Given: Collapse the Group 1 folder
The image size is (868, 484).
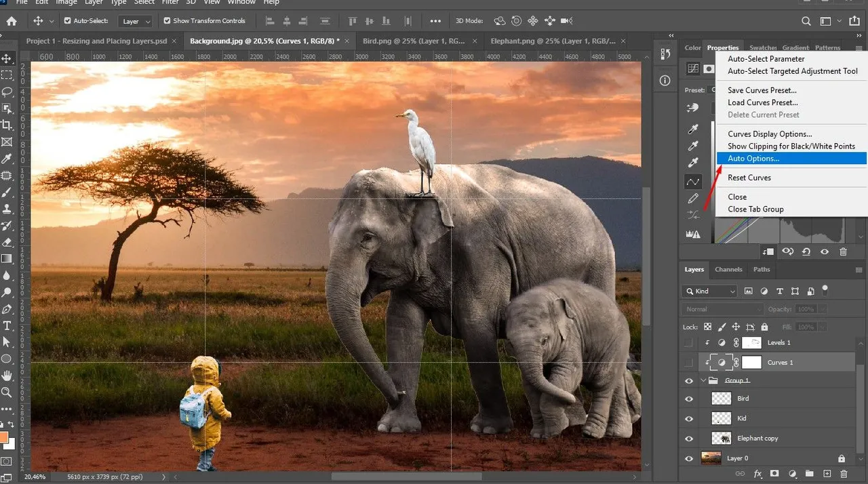Looking at the screenshot, I should (x=703, y=381).
